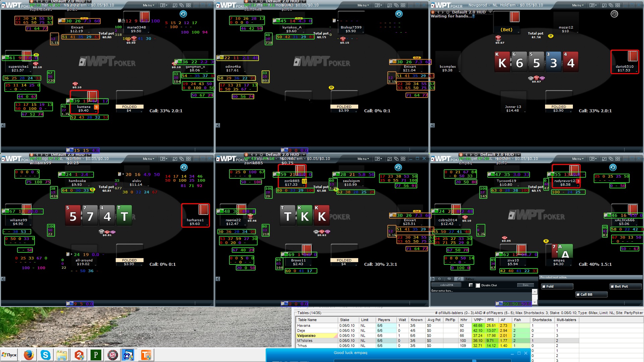Click the help question mark after Waiting for hands
Image resolution: width=644 pixels, height=362 pixels.
pos(473,16)
